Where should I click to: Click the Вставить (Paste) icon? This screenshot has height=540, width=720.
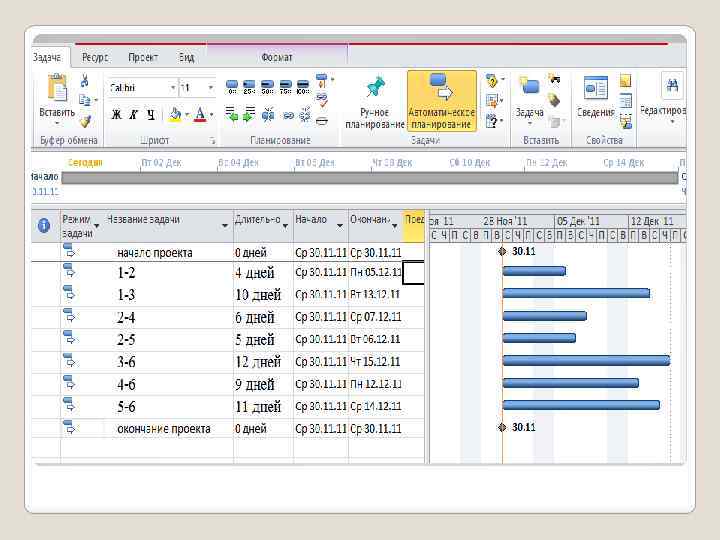56,90
